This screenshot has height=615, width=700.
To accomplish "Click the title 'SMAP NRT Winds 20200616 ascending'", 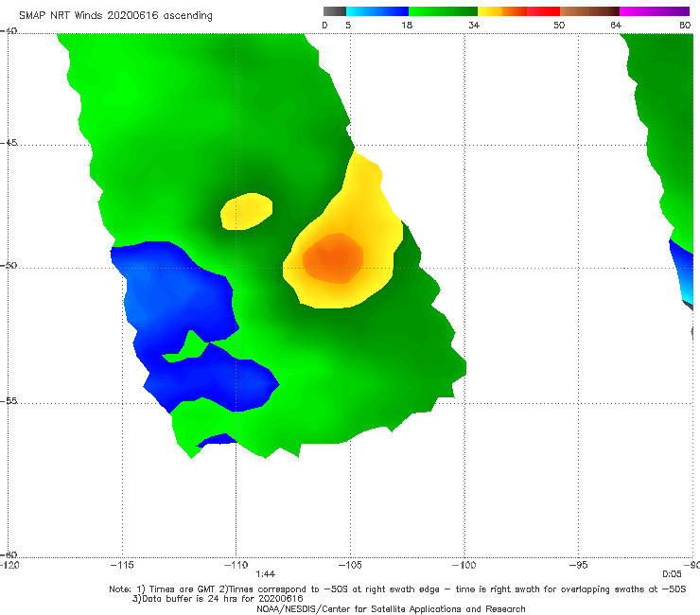I will tap(115, 15).
